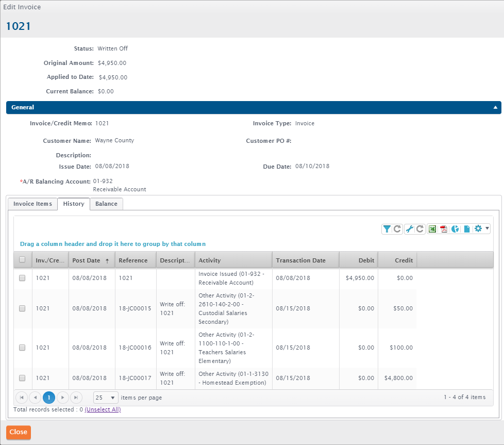Click the reset arrow beside the funnel icon

(x=397, y=229)
